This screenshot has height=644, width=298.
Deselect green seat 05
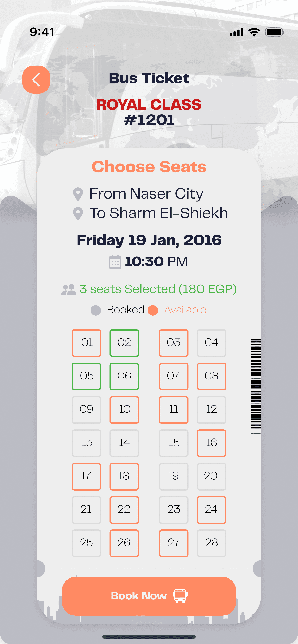(x=86, y=376)
